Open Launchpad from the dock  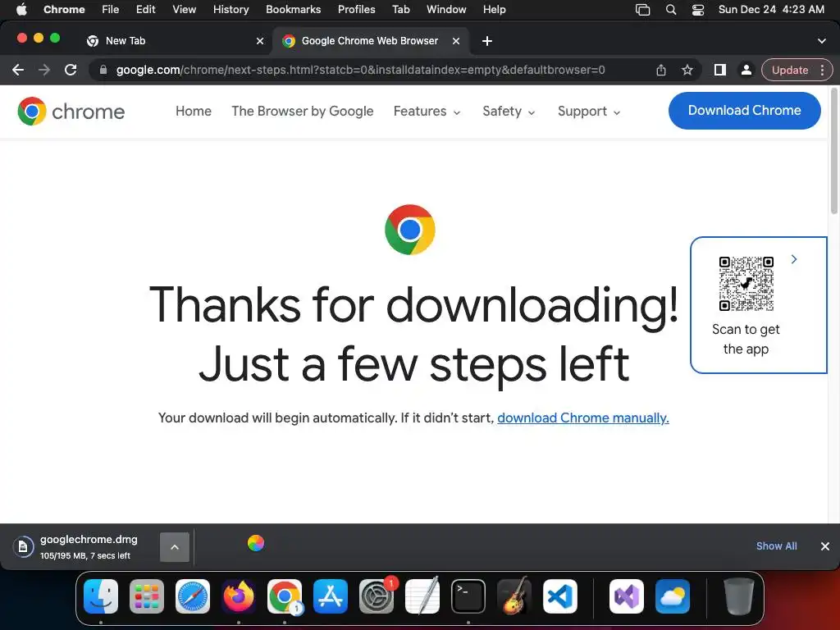click(x=147, y=596)
